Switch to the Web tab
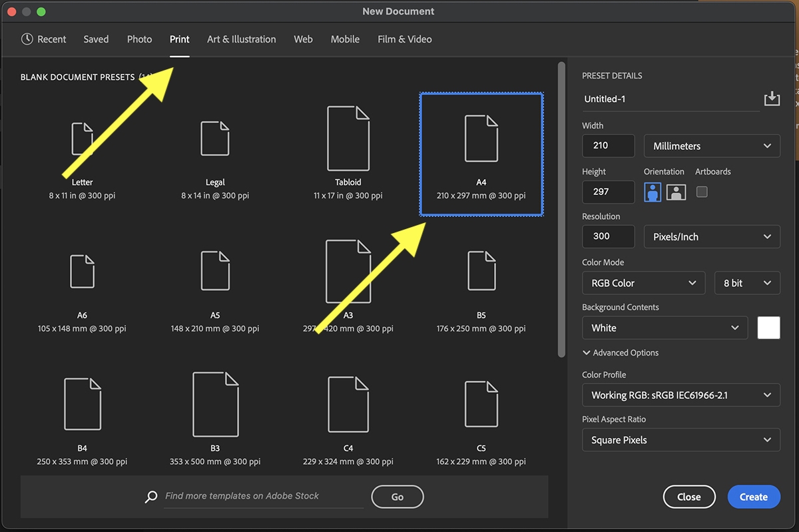The width and height of the screenshot is (799, 532). point(303,39)
